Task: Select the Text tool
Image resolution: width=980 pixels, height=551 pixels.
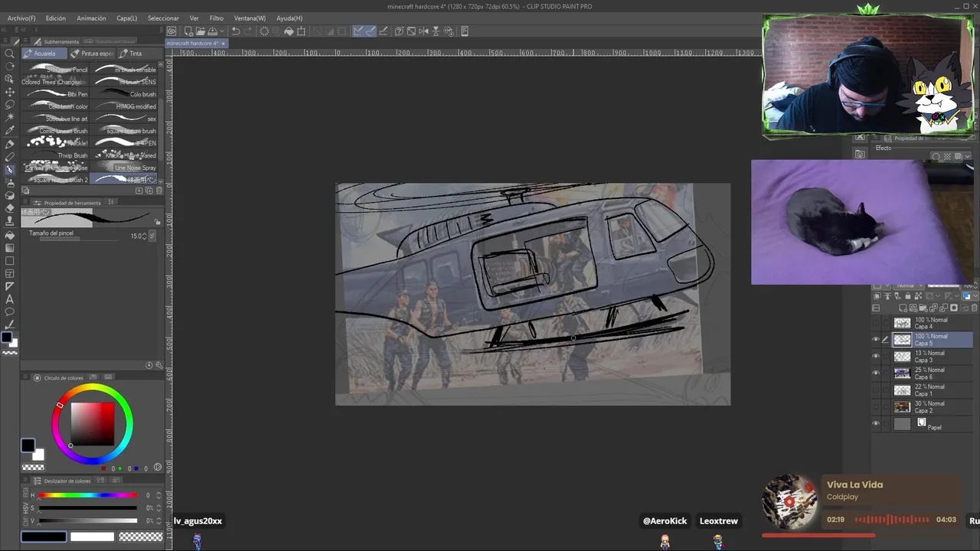Action: 10,299
